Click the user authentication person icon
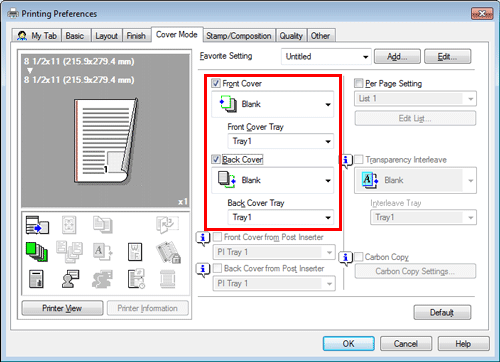 tap(70, 279)
